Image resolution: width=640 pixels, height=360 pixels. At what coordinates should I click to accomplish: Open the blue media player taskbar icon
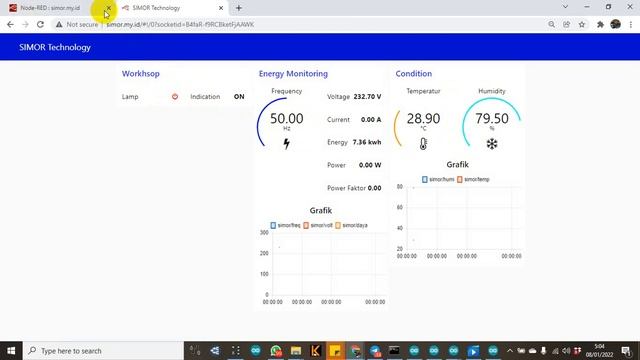click(x=473, y=351)
